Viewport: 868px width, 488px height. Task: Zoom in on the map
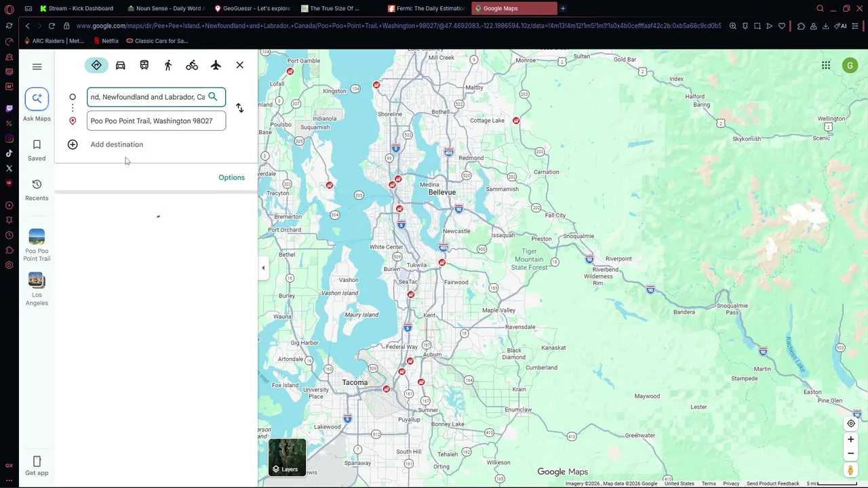tap(851, 439)
